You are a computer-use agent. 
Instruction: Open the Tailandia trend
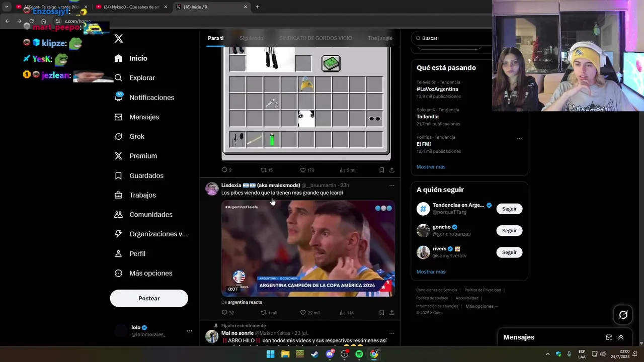[x=427, y=117]
